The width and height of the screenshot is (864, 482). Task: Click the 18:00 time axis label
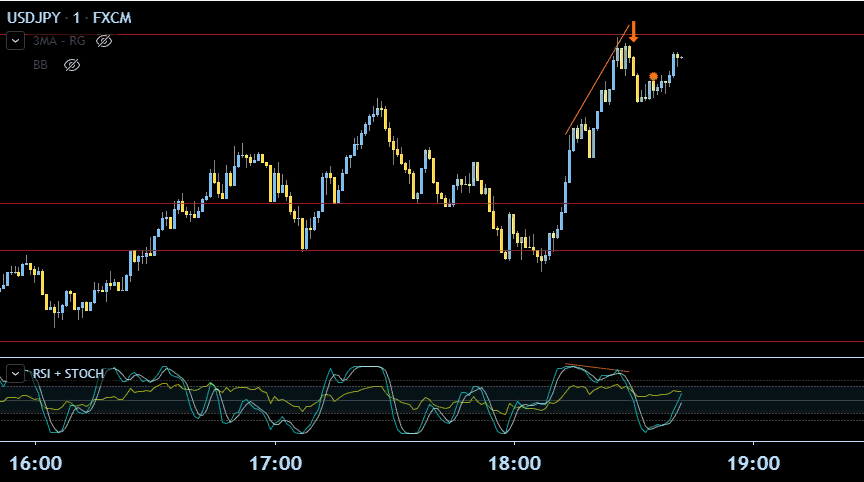point(514,463)
